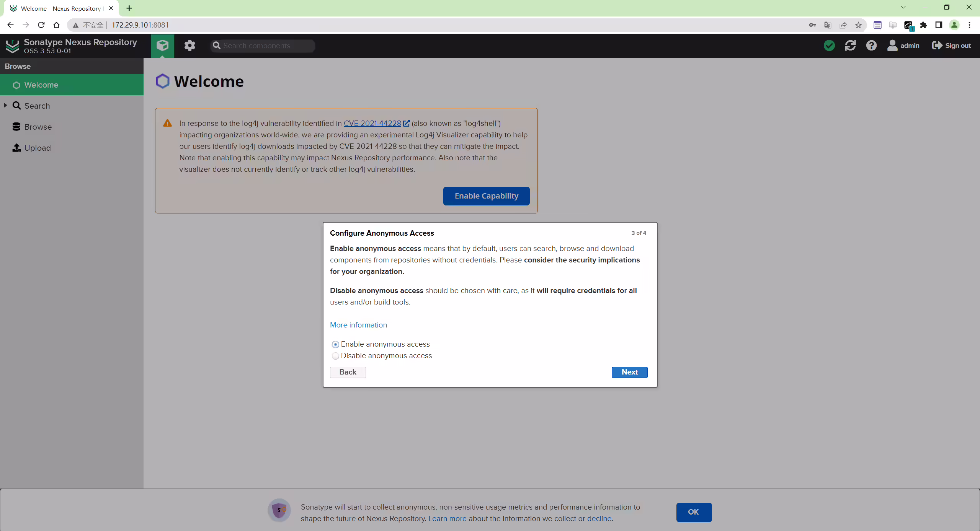Select Disable anonymous access radio button

pos(335,356)
